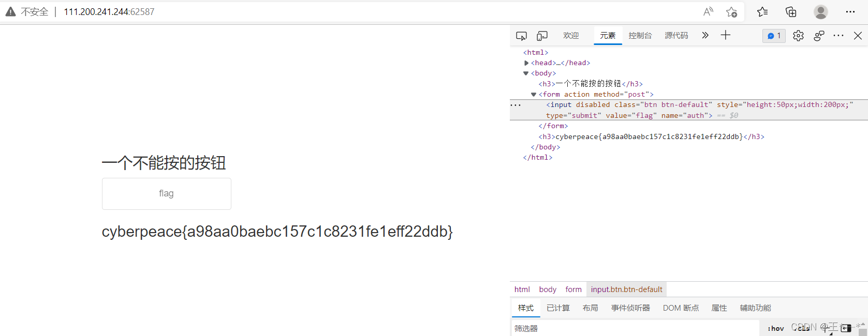Select the disabled input element line
868x336 pixels.
(689, 110)
